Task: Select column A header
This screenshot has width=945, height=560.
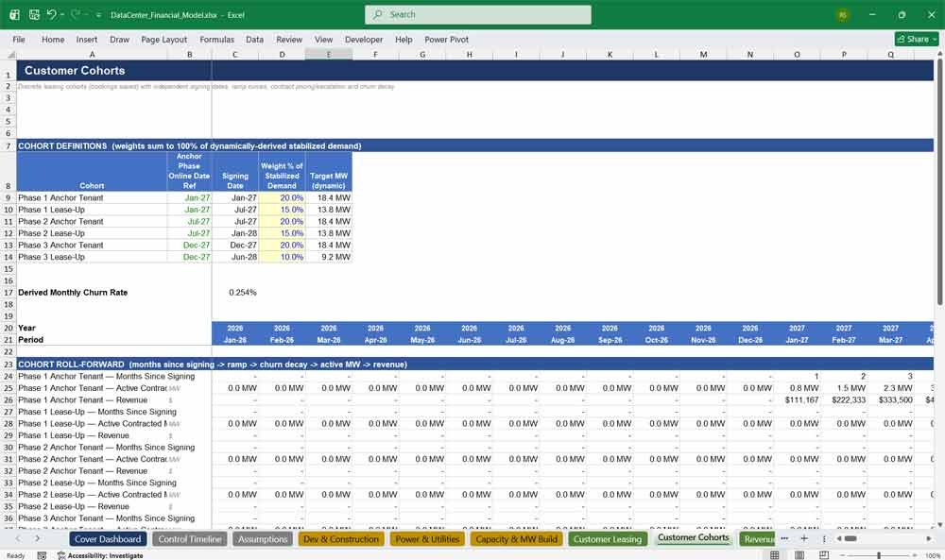Action: point(92,54)
